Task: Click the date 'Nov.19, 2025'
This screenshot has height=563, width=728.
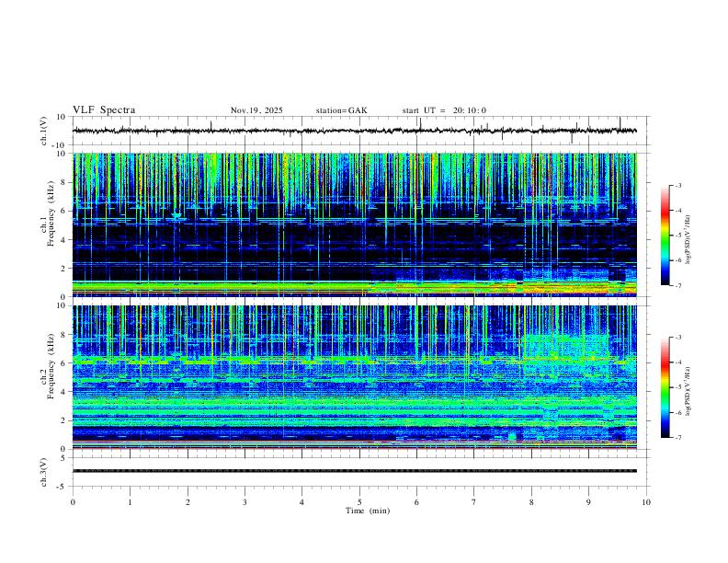Action: click(256, 110)
